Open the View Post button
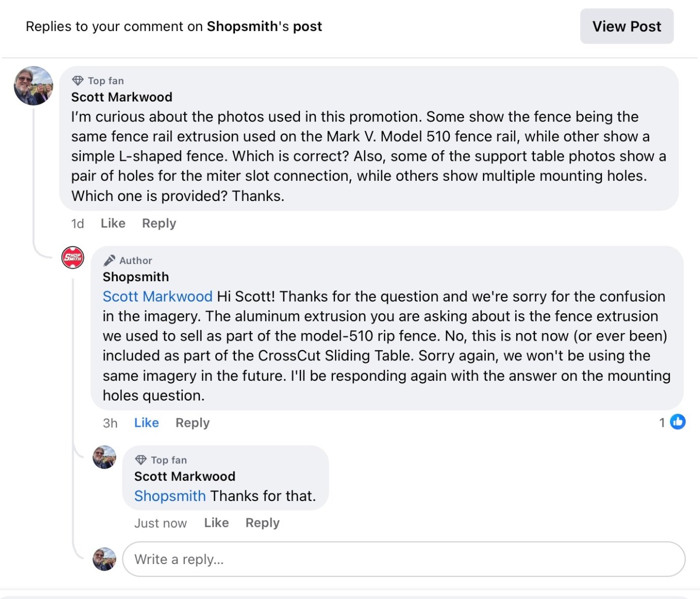The width and height of the screenshot is (700, 599). [626, 26]
